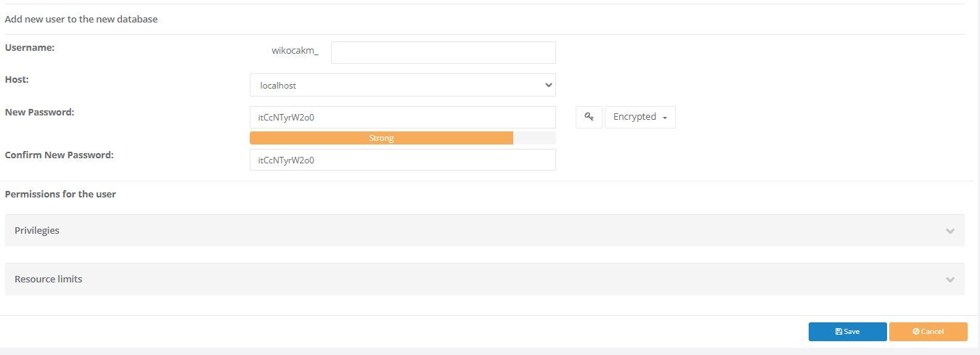Open the Host dropdown showing localhost

(402, 85)
